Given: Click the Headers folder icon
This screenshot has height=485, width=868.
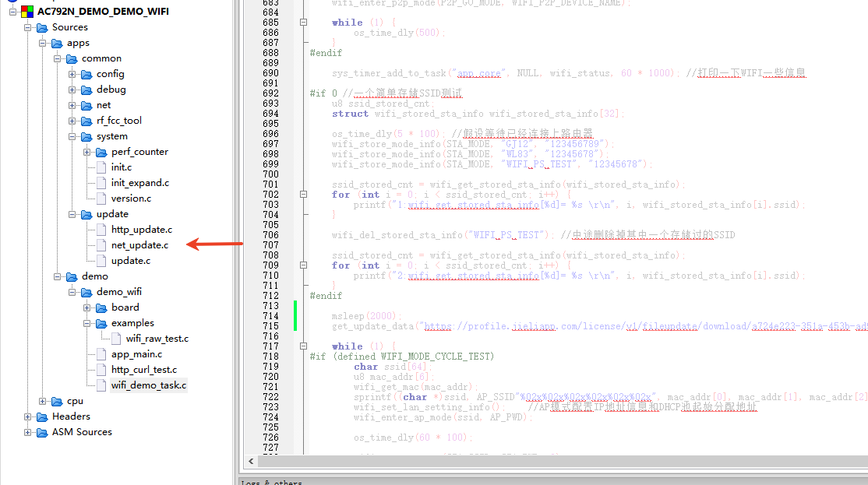Looking at the screenshot, I should click(42, 416).
